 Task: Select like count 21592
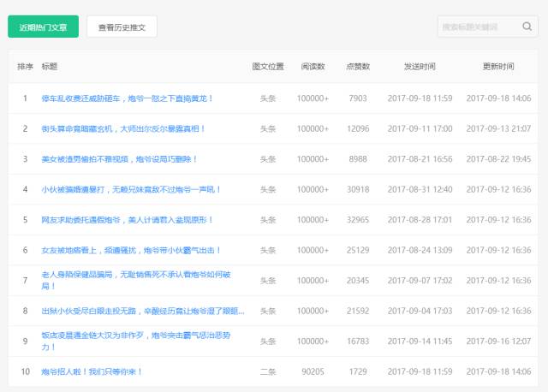(x=358, y=311)
